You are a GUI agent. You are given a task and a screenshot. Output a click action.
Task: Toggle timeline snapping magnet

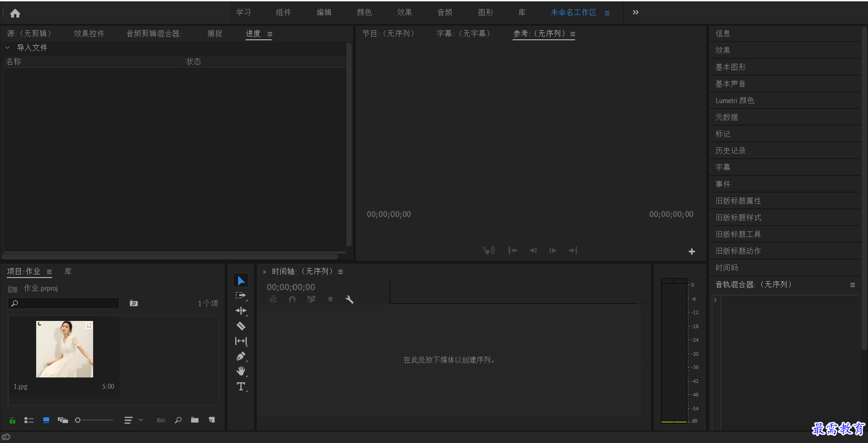[292, 299]
